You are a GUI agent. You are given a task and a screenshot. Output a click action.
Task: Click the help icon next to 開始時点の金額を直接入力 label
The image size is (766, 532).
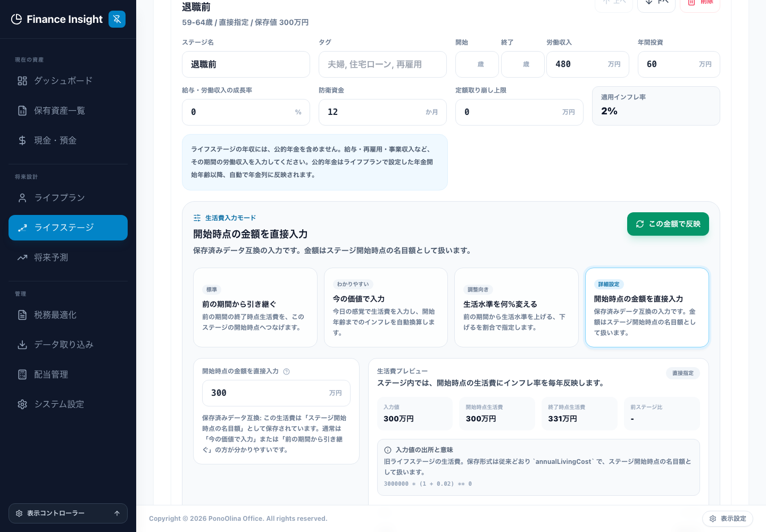(286, 372)
